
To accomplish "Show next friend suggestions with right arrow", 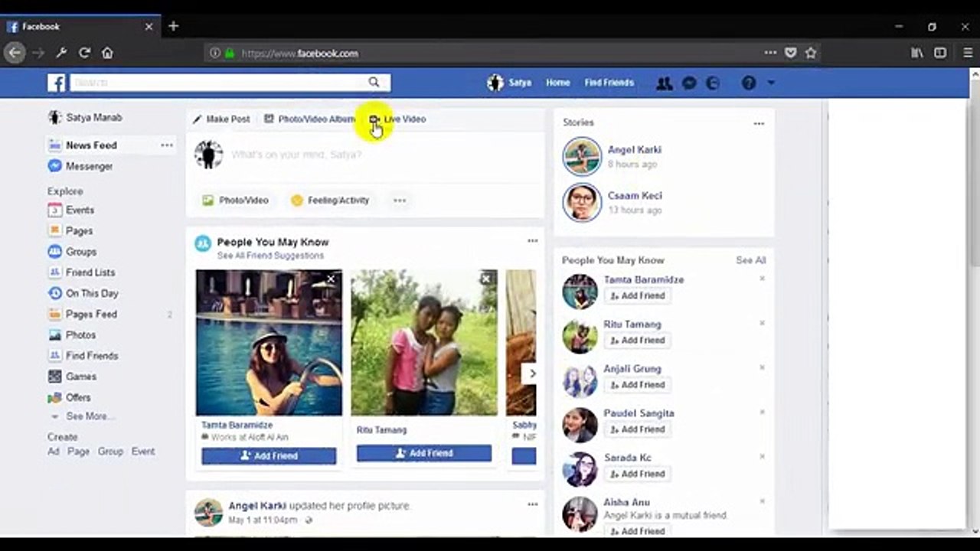I will 532,373.
